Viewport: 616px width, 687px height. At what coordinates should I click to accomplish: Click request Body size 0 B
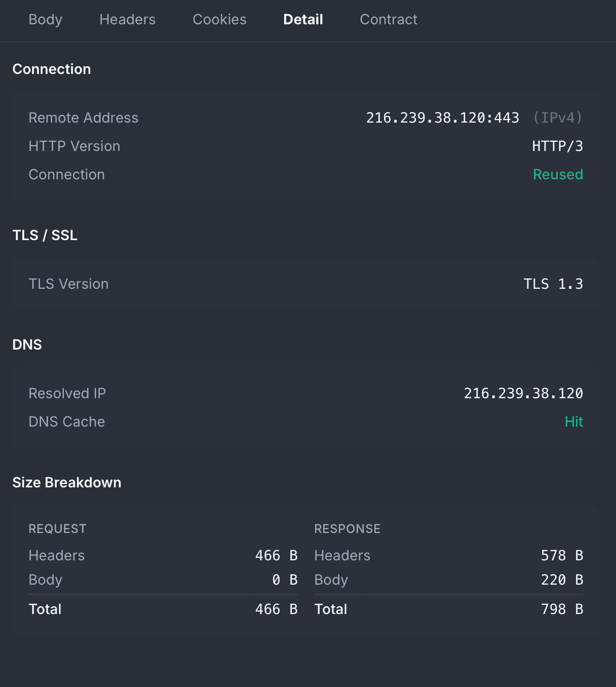[x=284, y=580]
